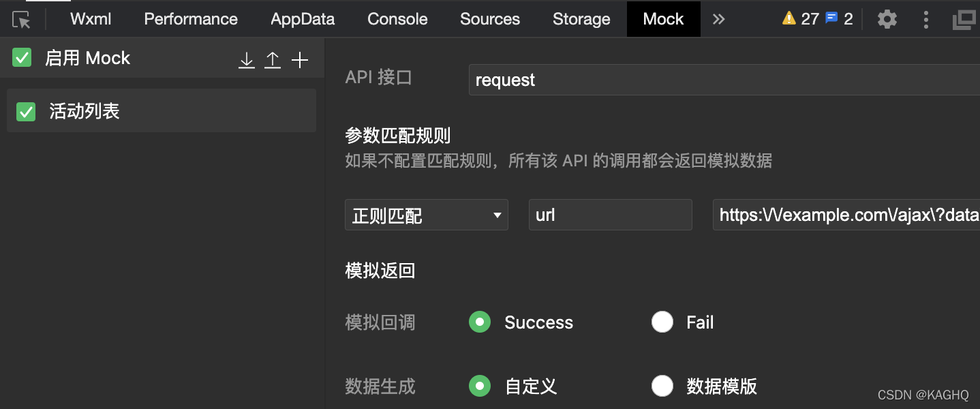Image resolution: width=980 pixels, height=409 pixels.
Task: Select the 数据模版 data generation option
Action: coord(662,386)
